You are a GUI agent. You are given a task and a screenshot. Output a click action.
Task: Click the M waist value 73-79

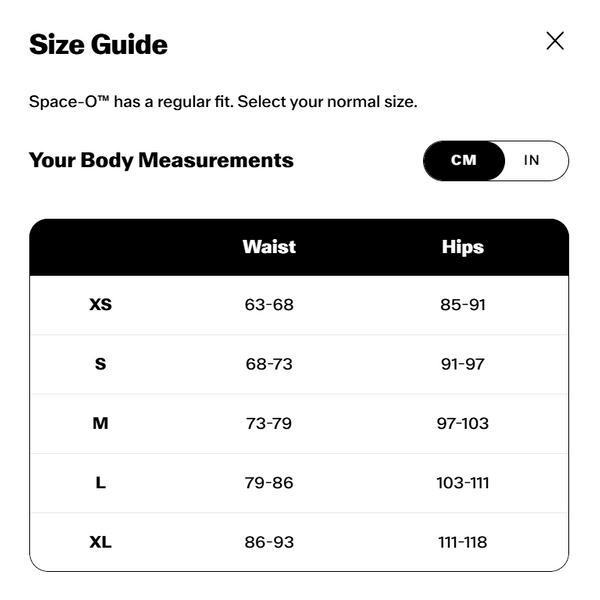(x=269, y=423)
